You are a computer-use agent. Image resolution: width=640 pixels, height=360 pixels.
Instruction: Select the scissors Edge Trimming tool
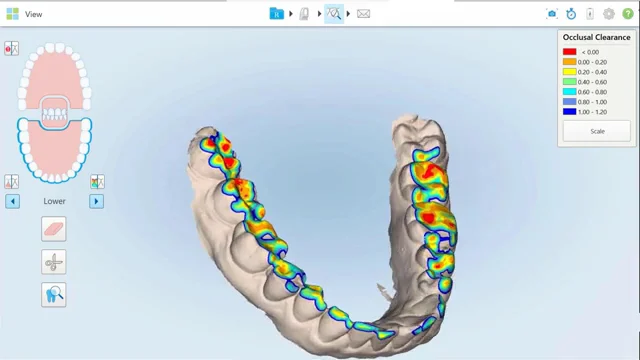point(53,262)
